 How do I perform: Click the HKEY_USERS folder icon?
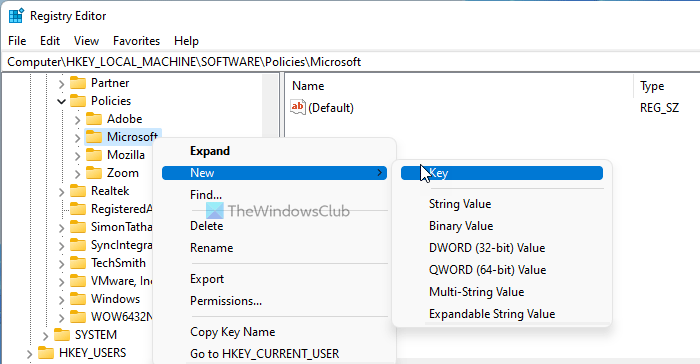click(x=46, y=353)
